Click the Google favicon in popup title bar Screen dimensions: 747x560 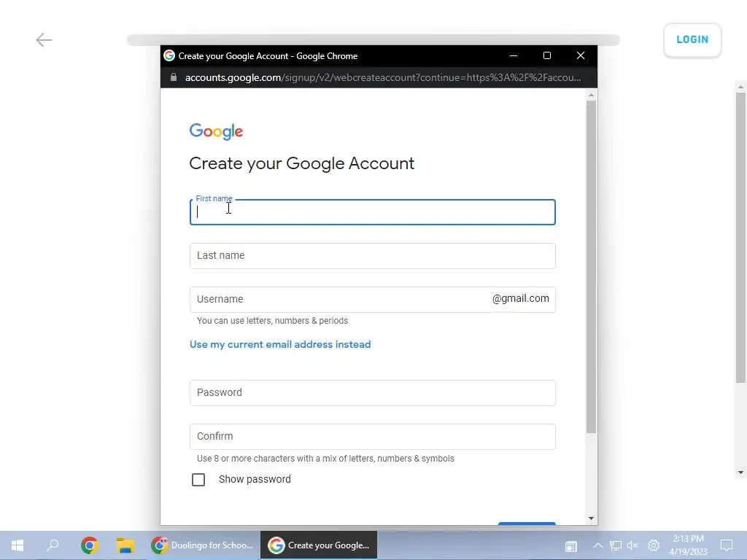[x=169, y=55]
